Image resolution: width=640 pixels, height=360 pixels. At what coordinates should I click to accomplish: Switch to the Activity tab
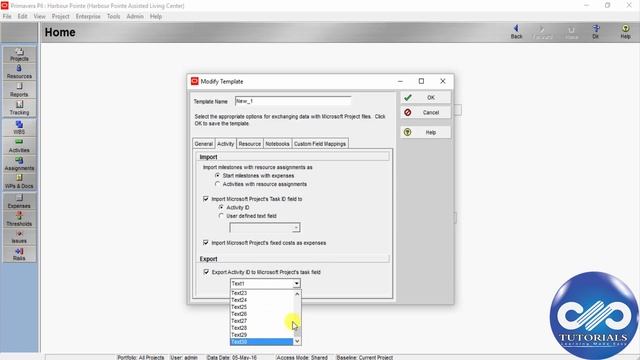226,143
